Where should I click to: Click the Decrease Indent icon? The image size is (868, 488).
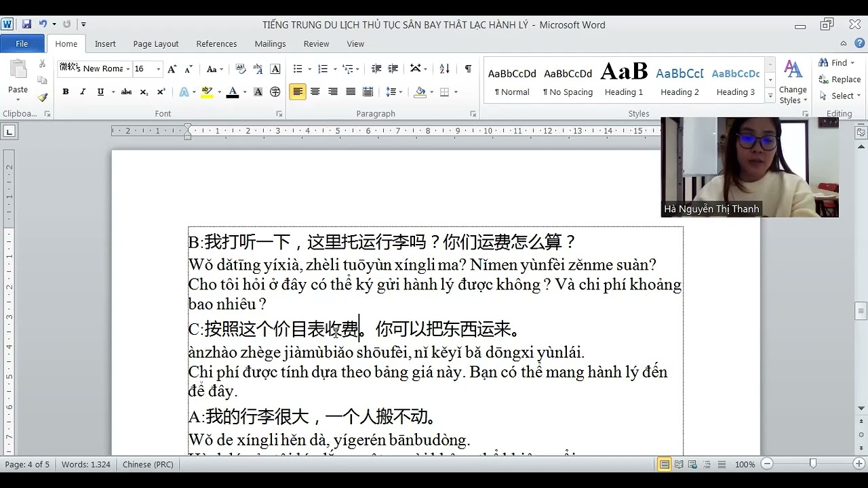click(376, 69)
